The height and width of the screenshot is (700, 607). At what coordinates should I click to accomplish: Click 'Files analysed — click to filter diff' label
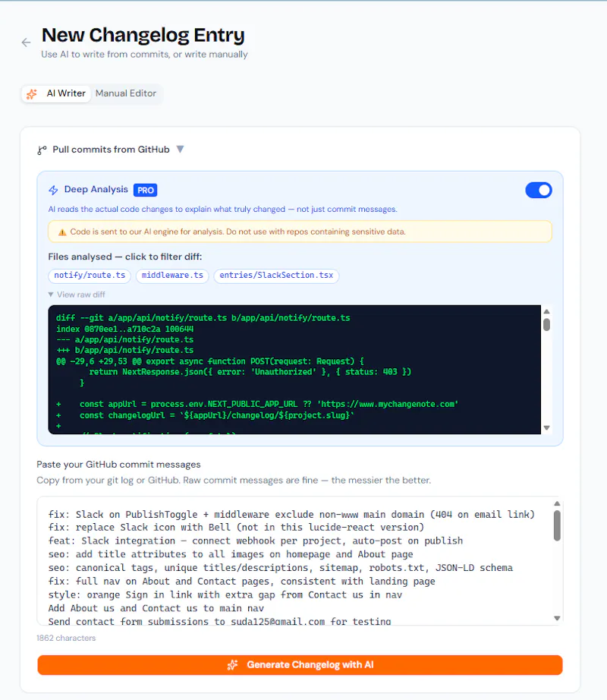coord(125,257)
